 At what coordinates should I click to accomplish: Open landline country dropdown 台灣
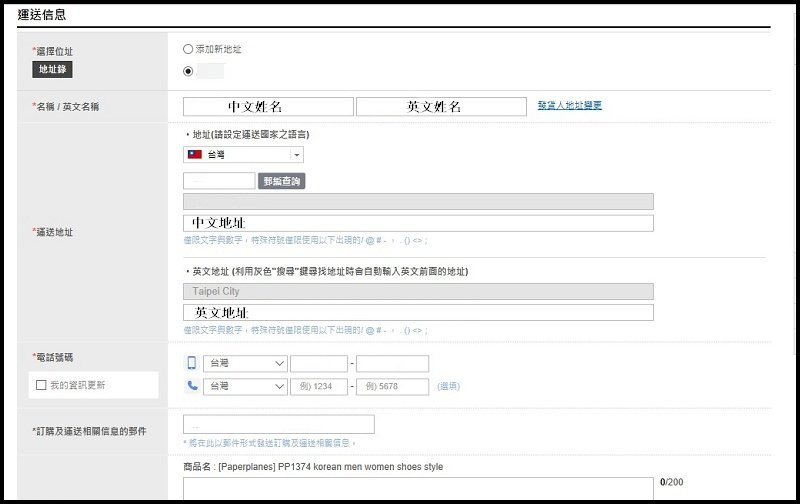click(245, 386)
